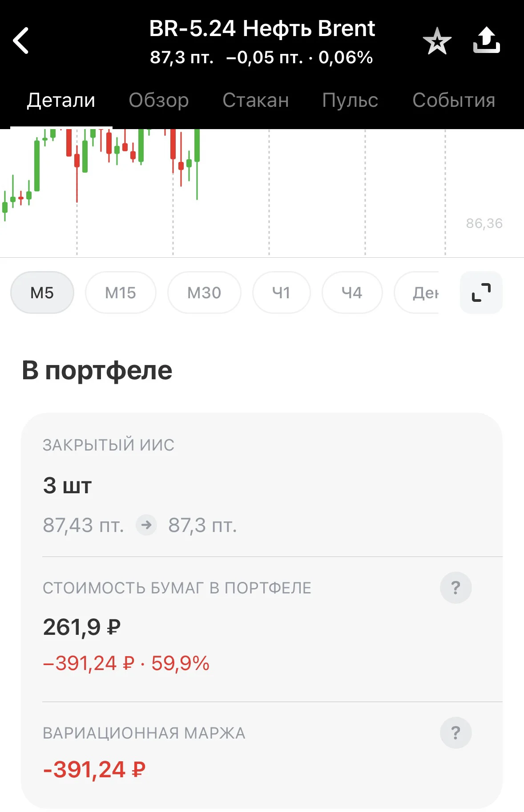Pick the Ч4 timeframe chip
Viewport: 524px width, 812px height.
click(352, 292)
